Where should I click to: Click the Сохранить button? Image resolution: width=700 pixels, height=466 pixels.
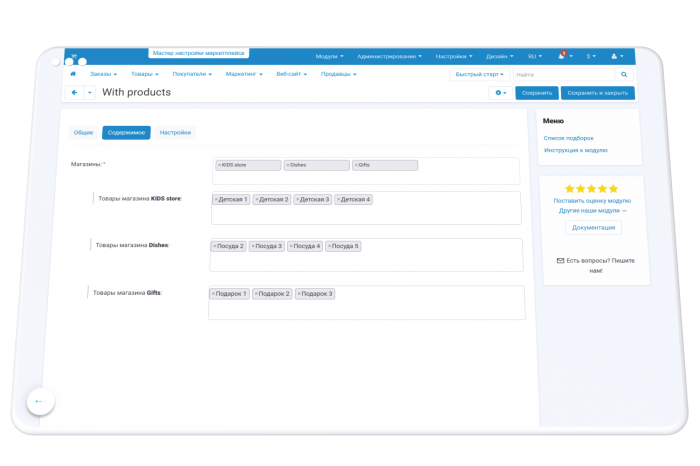537,93
